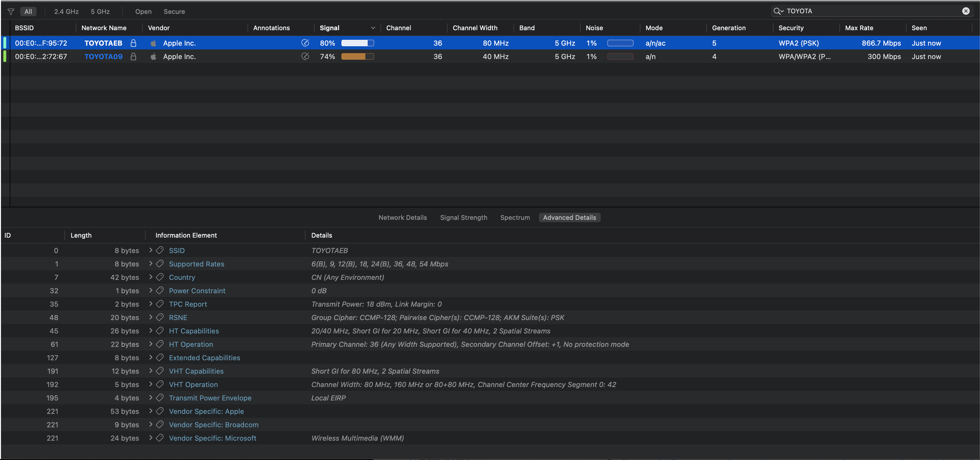
Task: Click the lock icon for TOYOTA09
Action: point(133,56)
